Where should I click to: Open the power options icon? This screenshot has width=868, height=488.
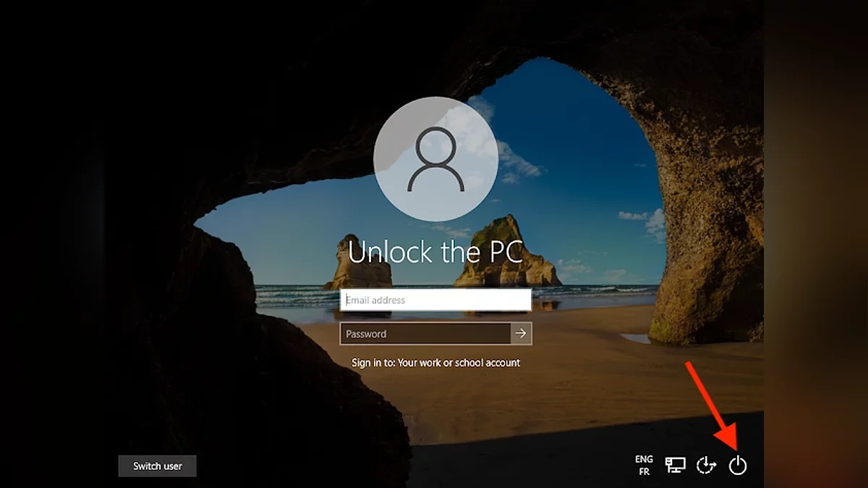pyautogui.click(x=737, y=466)
